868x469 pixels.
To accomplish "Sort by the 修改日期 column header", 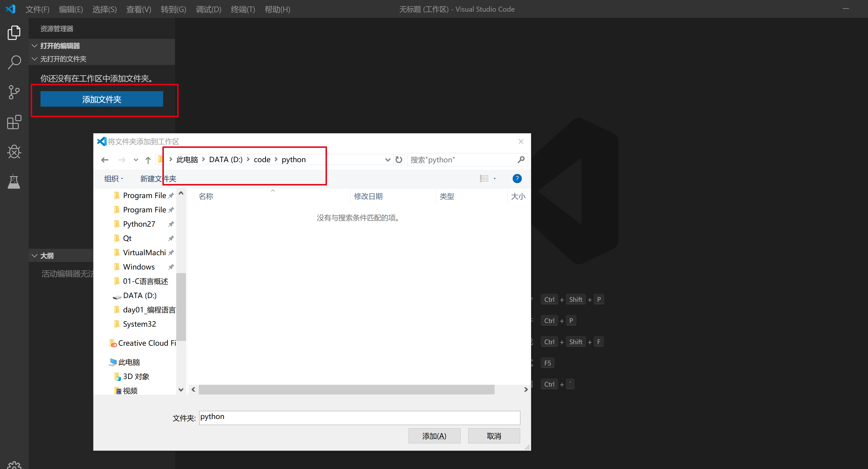I will click(x=368, y=196).
